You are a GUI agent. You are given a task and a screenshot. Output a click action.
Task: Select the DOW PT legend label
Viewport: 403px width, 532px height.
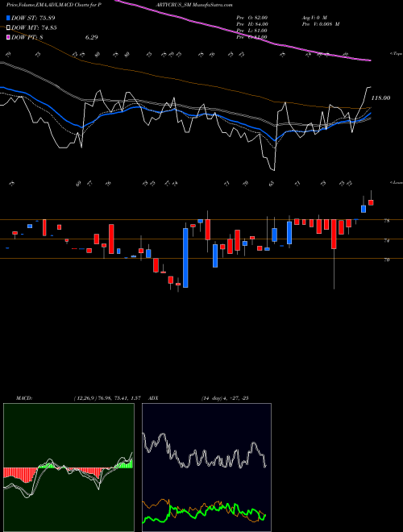click(27, 38)
